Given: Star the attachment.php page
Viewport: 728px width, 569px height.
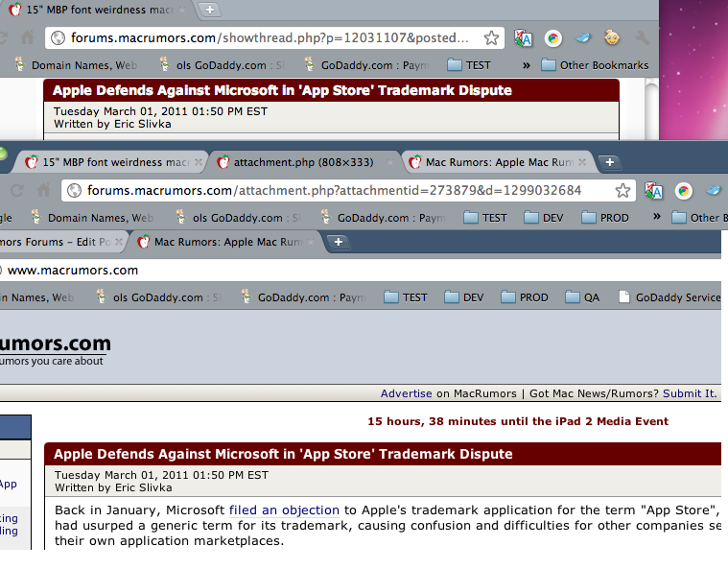Looking at the screenshot, I should pyautogui.click(x=622, y=190).
